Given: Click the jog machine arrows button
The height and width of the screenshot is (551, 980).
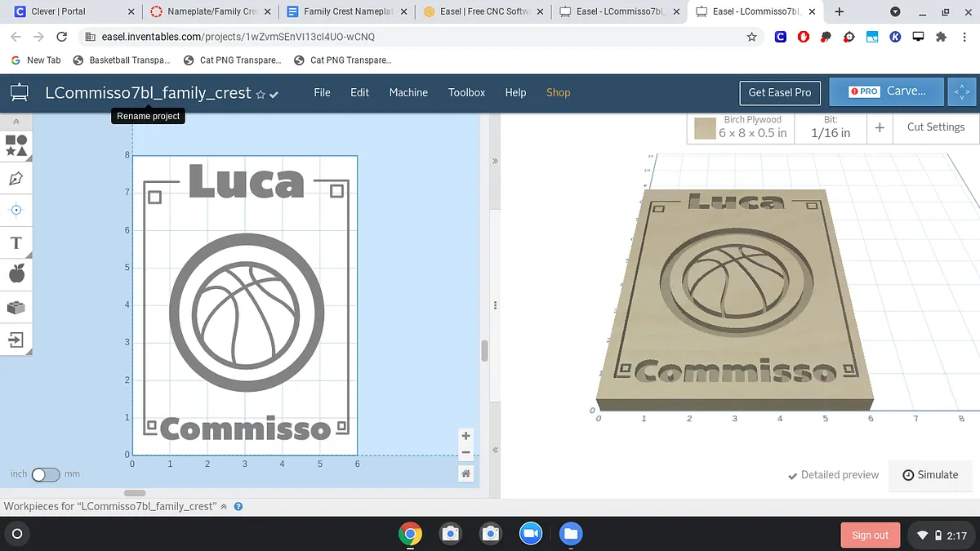Looking at the screenshot, I should pos(962,92).
